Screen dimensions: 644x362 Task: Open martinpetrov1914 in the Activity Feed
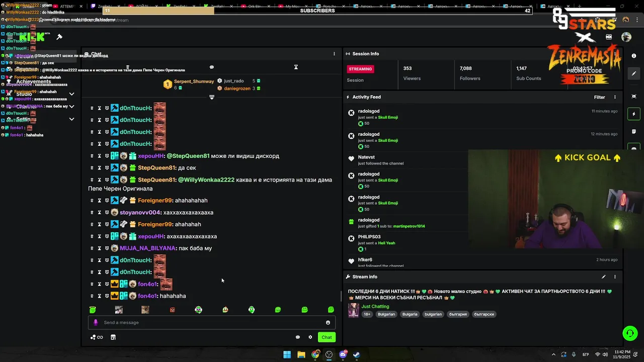click(409, 226)
